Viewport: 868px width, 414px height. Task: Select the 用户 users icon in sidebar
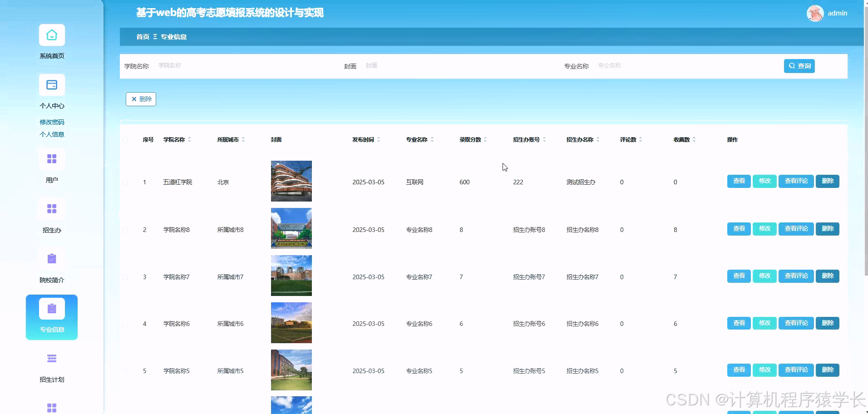coord(52,159)
